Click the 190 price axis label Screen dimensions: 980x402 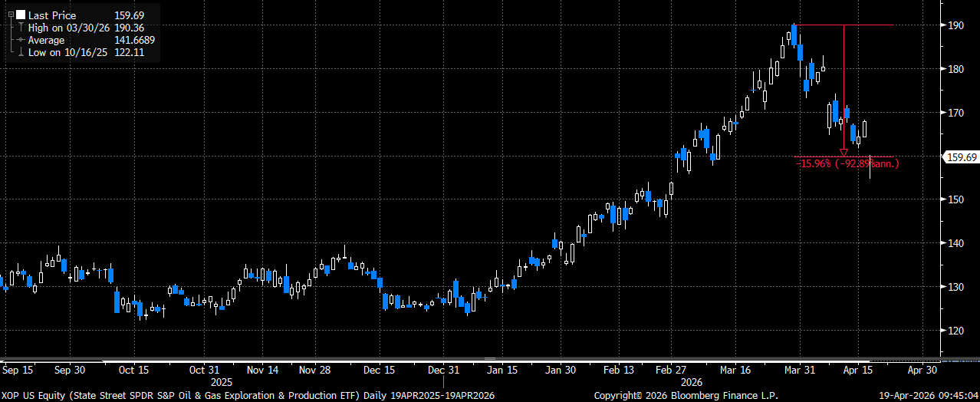pos(955,25)
